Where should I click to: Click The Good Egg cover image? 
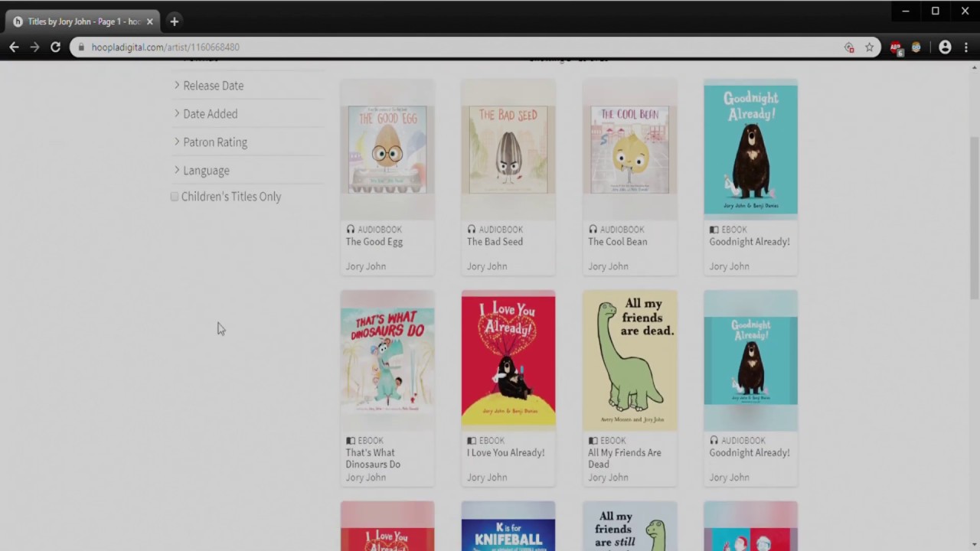click(387, 149)
